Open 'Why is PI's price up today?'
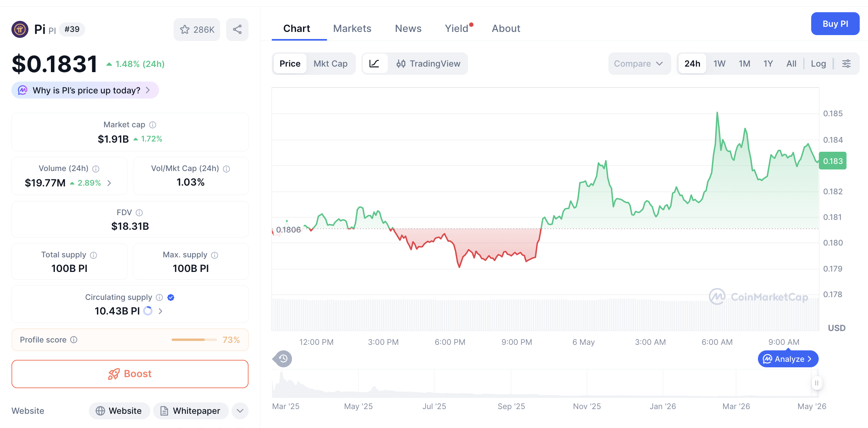Viewport: 868px width, 428px height. click(x=85, y=90)
